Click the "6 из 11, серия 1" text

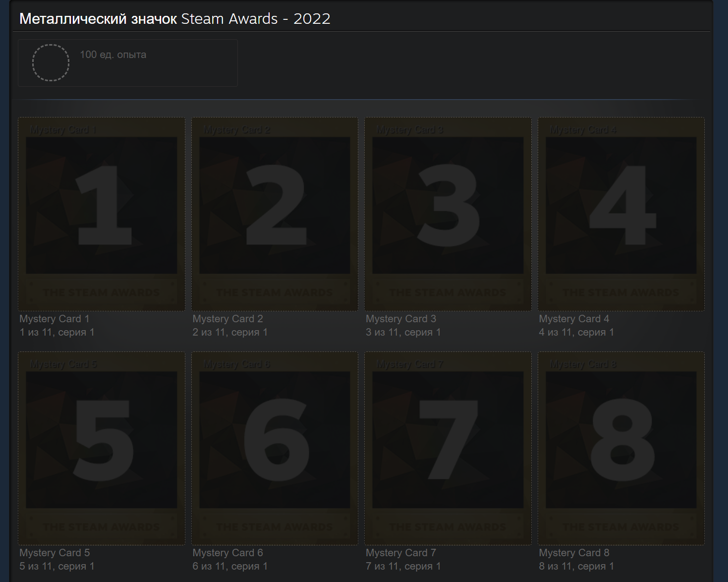click(x=230, y=566)
